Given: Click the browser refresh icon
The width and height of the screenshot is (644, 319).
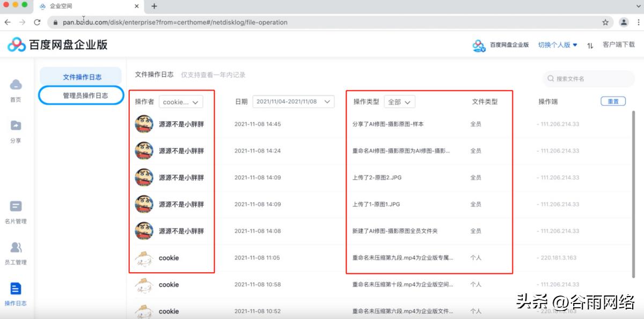Looking at the screenshot, I should tap(36, 23).
